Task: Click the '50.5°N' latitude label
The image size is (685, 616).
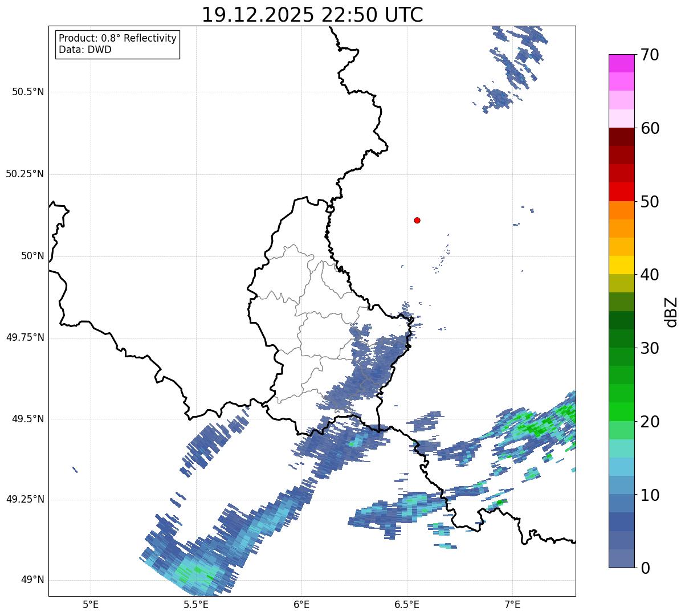Action: [x=28, y=92]
